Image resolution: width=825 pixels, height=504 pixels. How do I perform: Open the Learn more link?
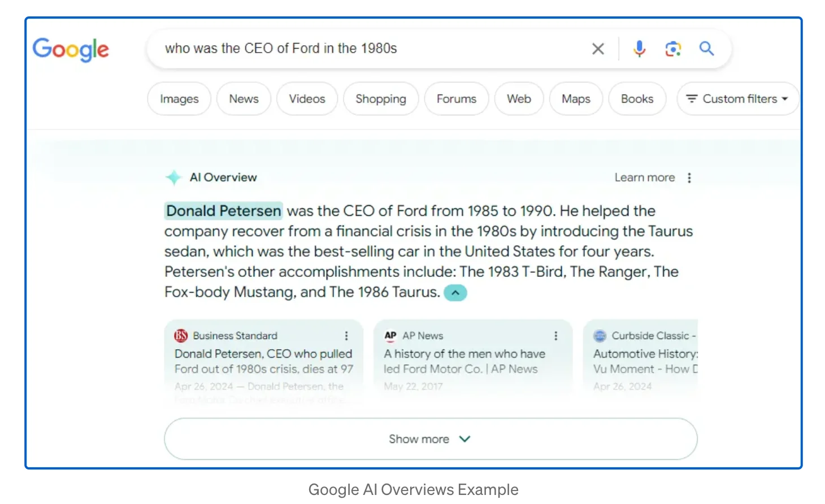tap(644, 177)
